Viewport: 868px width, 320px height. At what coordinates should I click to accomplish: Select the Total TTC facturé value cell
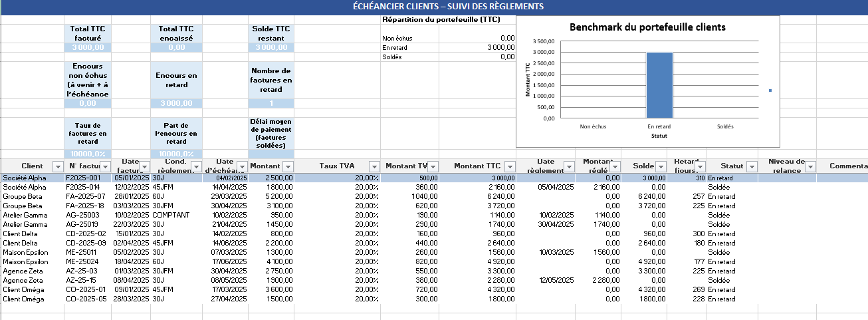88,47
